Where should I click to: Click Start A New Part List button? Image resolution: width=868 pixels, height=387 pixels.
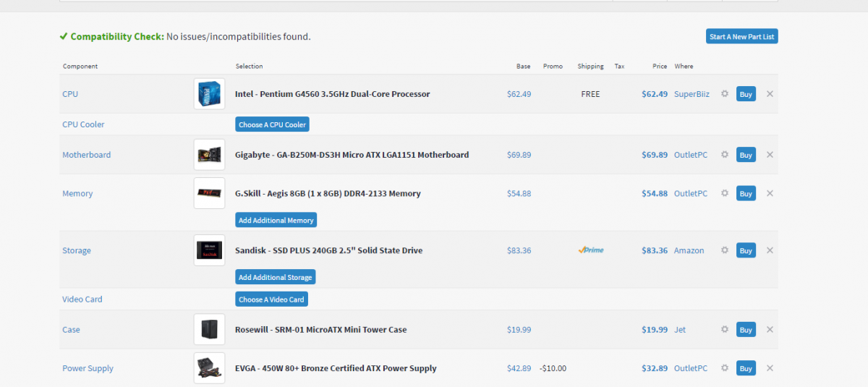tap(741, 36)
